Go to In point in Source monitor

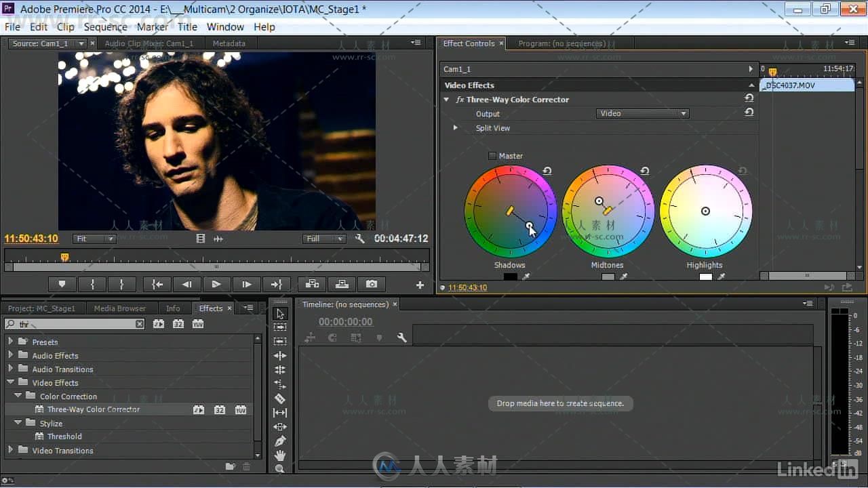157,285
